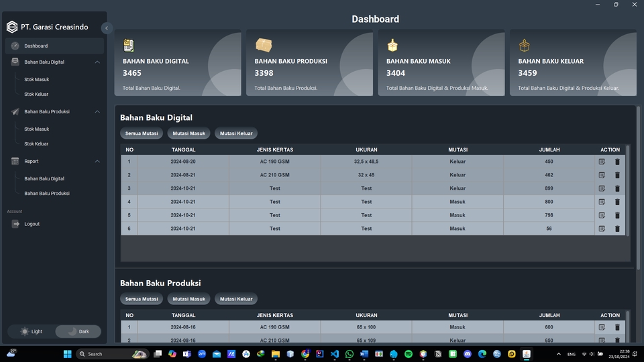The height and width of the screenshot is (362, 644).
Task: Click the Bahan Baku Digital card icon
Action: 129,45
